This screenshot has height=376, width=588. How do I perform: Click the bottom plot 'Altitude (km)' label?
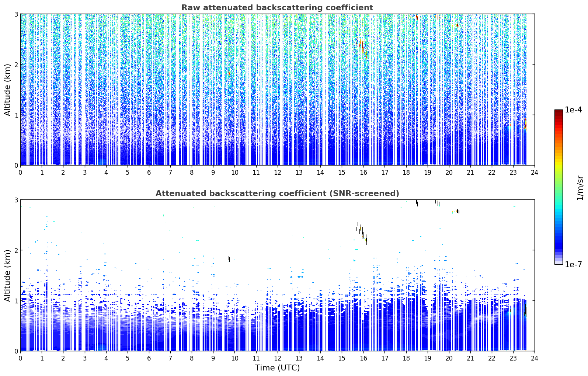[x=7, y=275]
